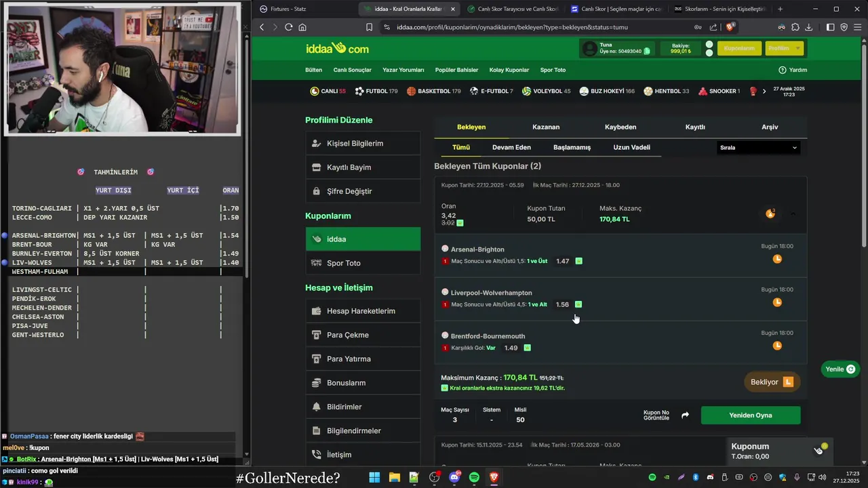Viewport: 868px width, 488px height.
Task: Open the pencil icon beside Kişisel Bilgilerim
Action: 316,144
